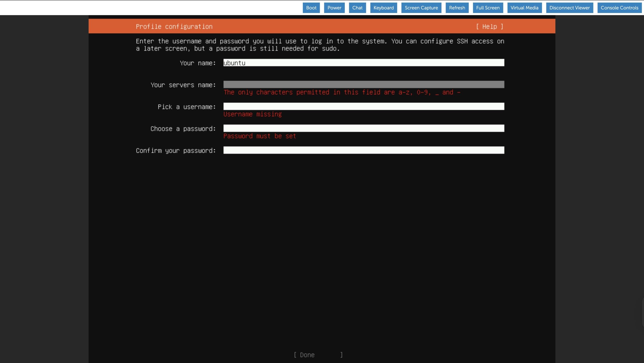The height and width of the screenshot is (363, 644).
Task: Click the 'Password must be set' warning
Action: [259, 136]
